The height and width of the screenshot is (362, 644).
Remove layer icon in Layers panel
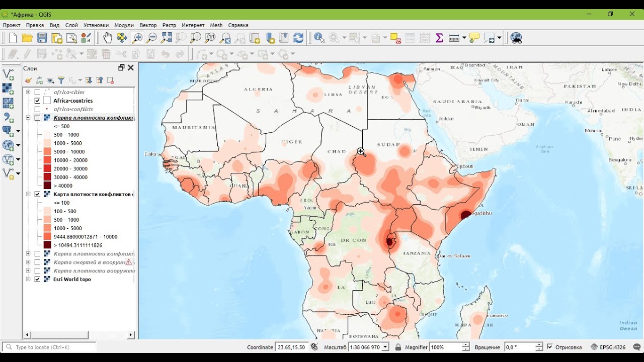pos(110,80)
